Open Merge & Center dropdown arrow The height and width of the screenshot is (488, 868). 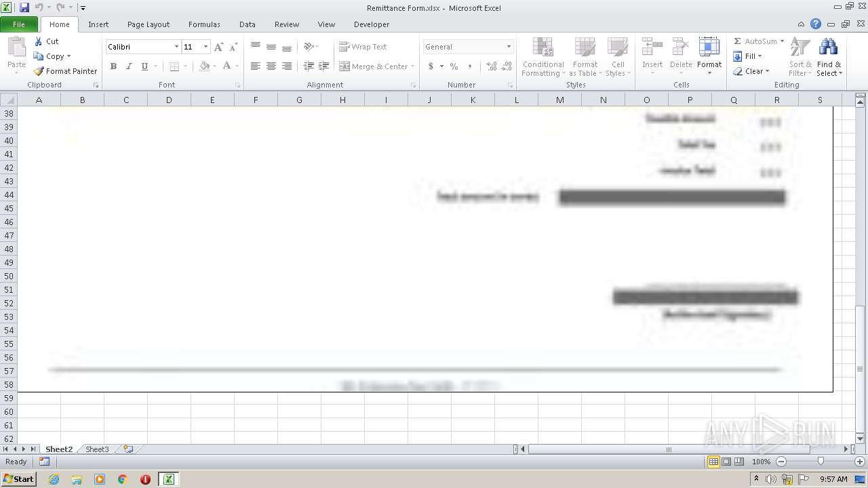click(414, 66)
